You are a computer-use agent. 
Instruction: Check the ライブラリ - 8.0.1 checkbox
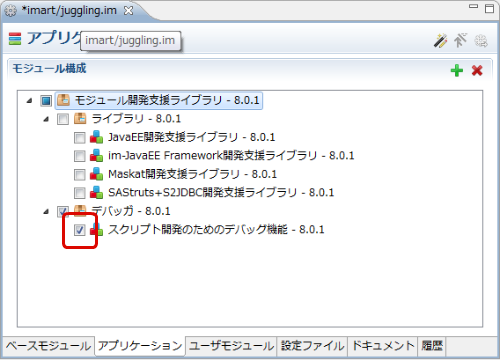tap(63, 119)
